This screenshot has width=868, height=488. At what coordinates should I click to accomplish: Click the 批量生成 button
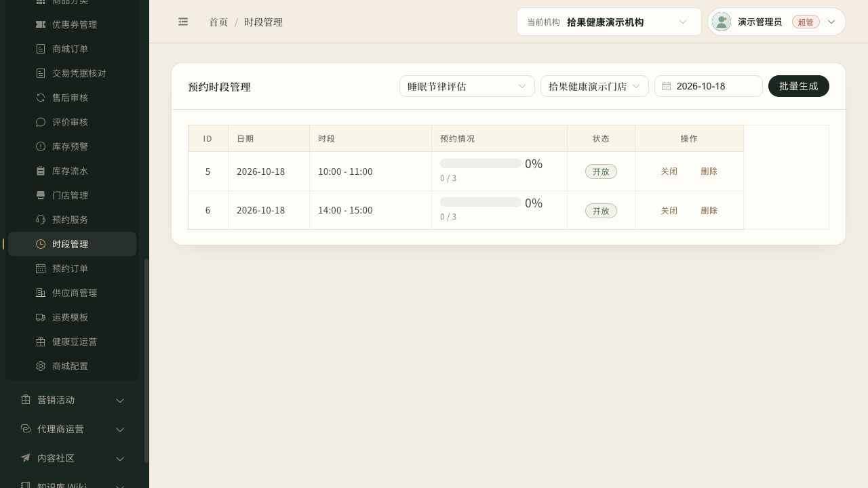(799, 86)
